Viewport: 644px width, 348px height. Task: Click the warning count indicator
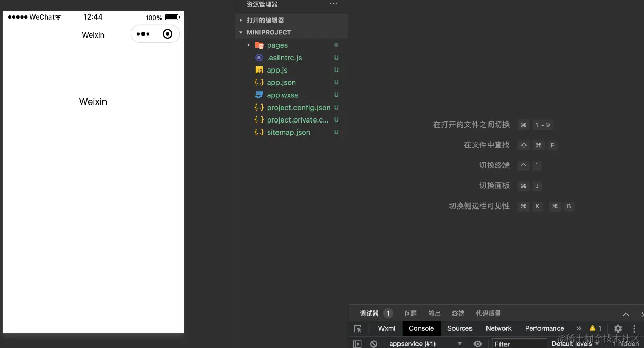tap(596, 328)
